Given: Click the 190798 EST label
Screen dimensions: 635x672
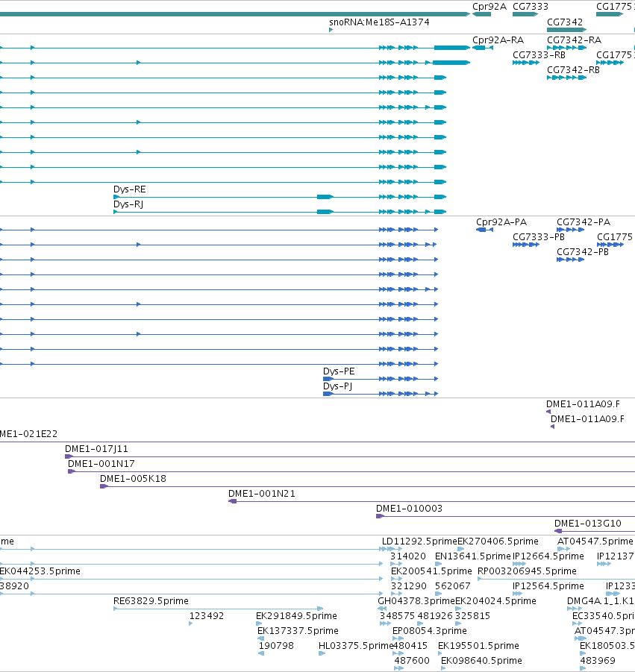Looking at the screenshot, I should [276, 646].
